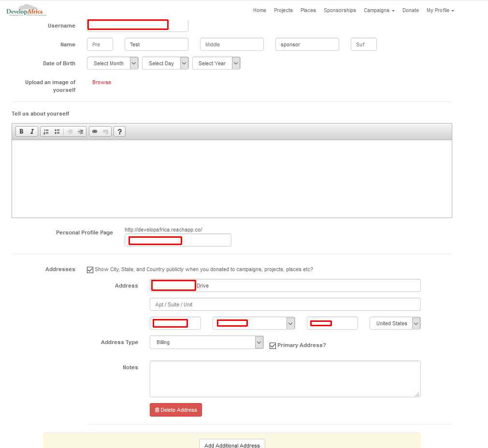
Task: Open the Campaigns menu
Action: coord(379,10)
